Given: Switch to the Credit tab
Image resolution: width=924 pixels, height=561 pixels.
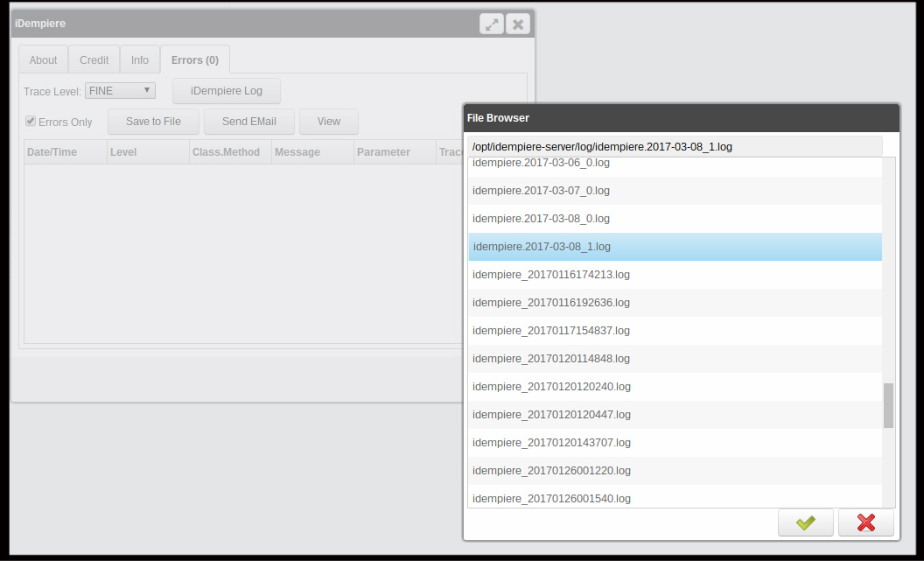Looking at the screenshot, I should pyautogui.click(x=94, y=60).
